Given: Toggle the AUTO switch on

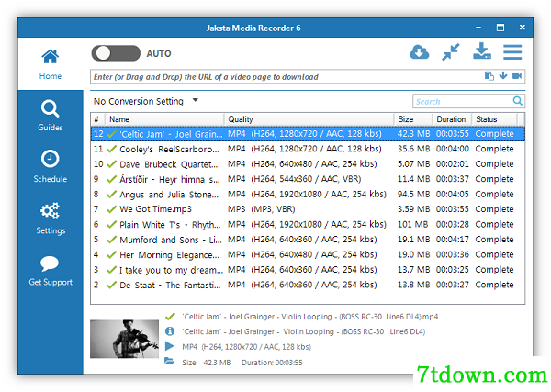Looking at the screenshot, I should (x=116, y=53).
